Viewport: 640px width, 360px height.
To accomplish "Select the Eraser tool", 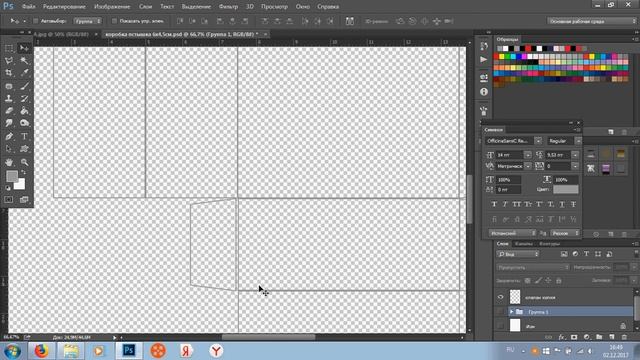I will [x=9, y=111].
